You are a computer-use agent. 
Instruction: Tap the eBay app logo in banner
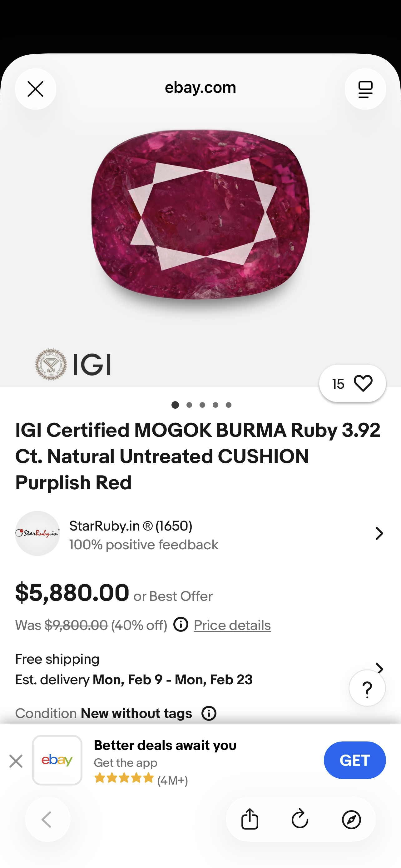point(57,760)
